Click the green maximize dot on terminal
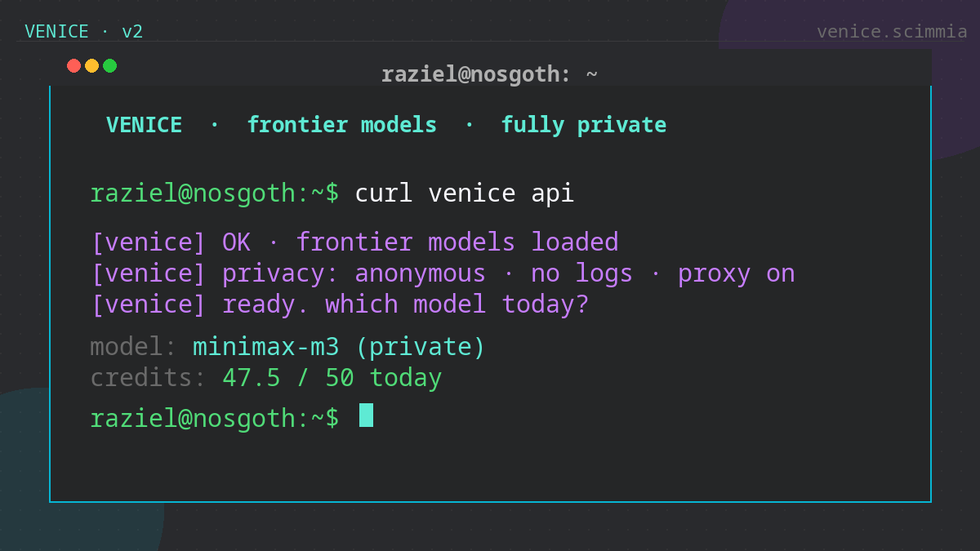980x551 pixels. coord(109,65)
